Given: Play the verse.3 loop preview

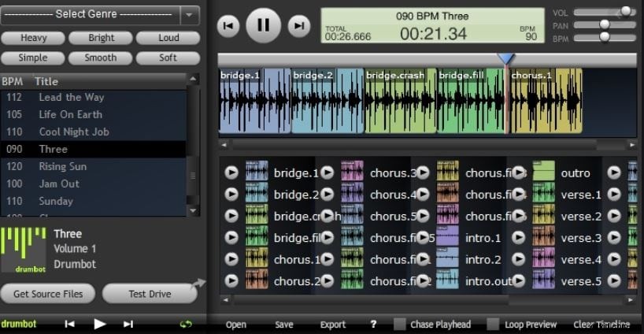Looking at the screenshot, I should coord(519,237).
